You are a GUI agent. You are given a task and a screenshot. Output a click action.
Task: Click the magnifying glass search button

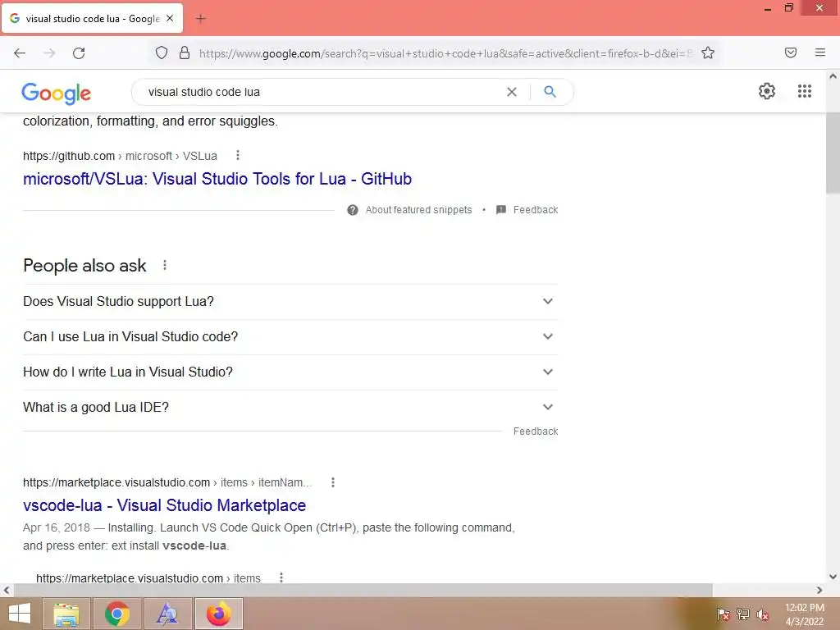(550, 92)
